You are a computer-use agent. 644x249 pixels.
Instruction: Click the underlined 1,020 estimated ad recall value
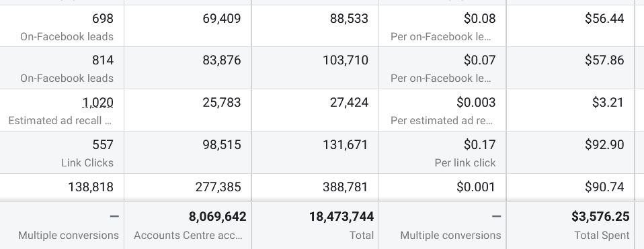click(x=97, y=102)
